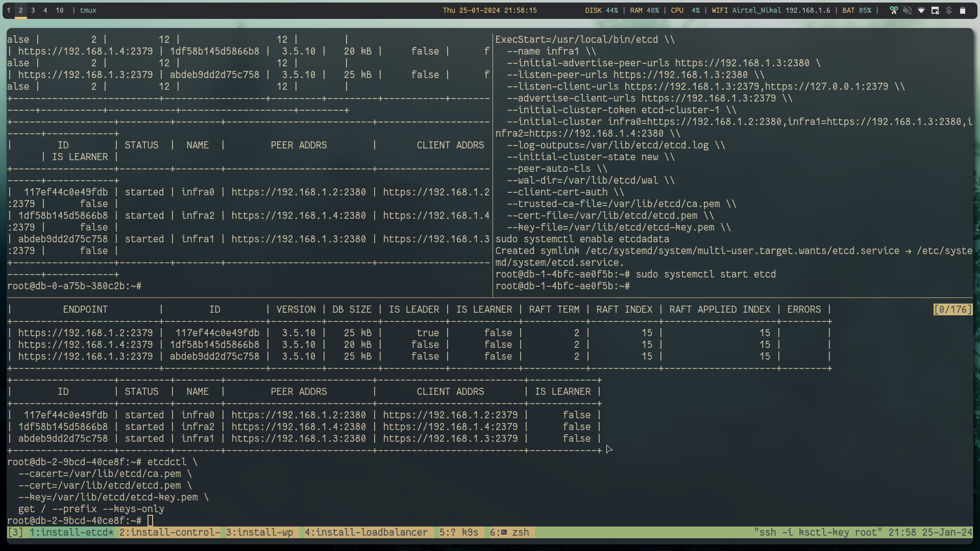Open the green scissors tray icon
Screen dimensions: 980x551
click(x=893, y=10)
